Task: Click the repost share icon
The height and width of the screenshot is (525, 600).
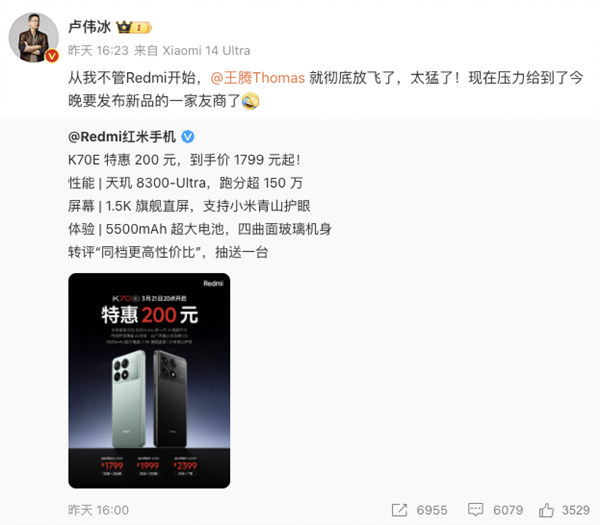Action: pos(399,510)
